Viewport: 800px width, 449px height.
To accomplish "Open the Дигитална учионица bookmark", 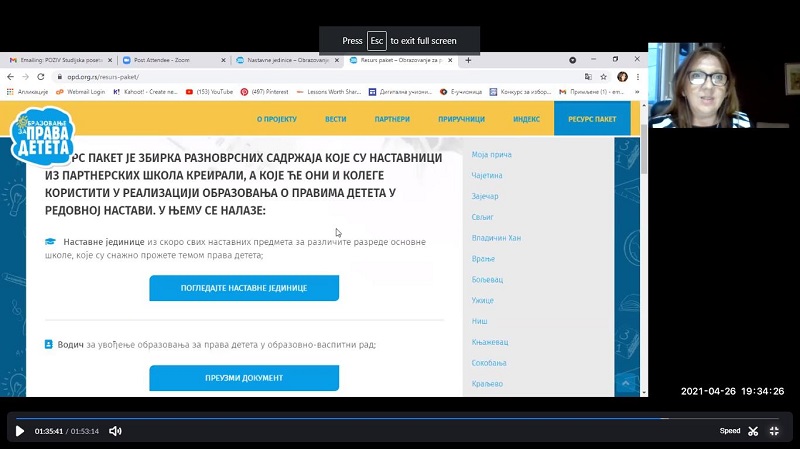I will (401, 92).
